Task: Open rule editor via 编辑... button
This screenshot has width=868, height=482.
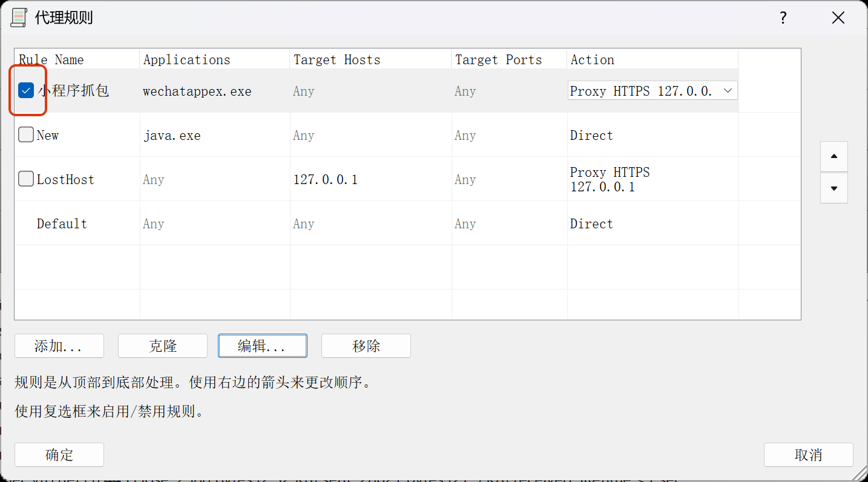Action: click(262, 346)
